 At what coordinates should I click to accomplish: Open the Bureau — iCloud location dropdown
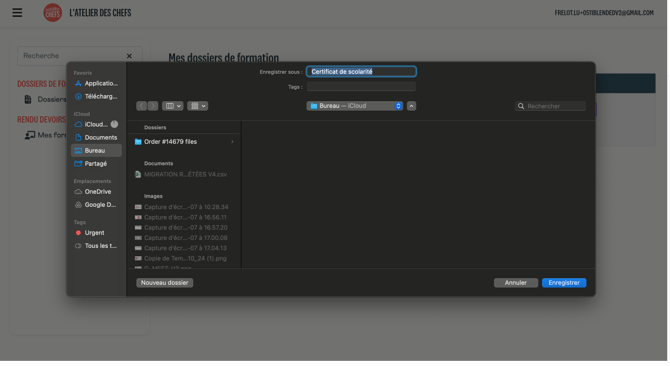[x=355, y=106]
